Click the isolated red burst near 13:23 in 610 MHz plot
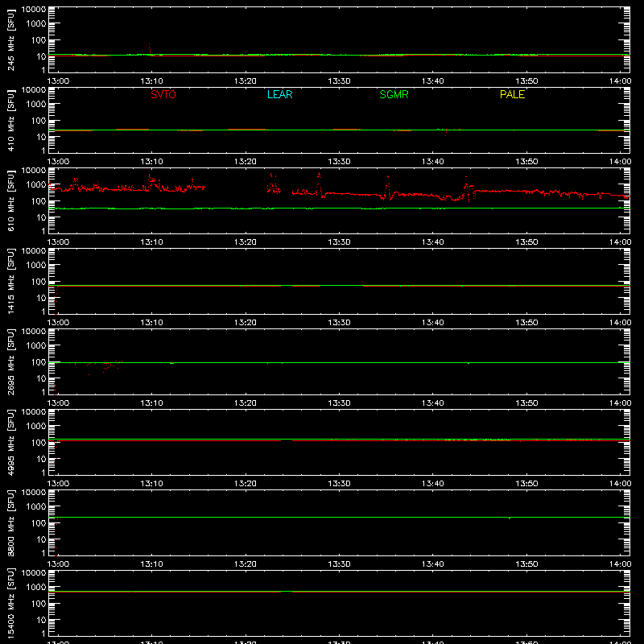Viewport: 644px width, 644px height. coord(273,184)
